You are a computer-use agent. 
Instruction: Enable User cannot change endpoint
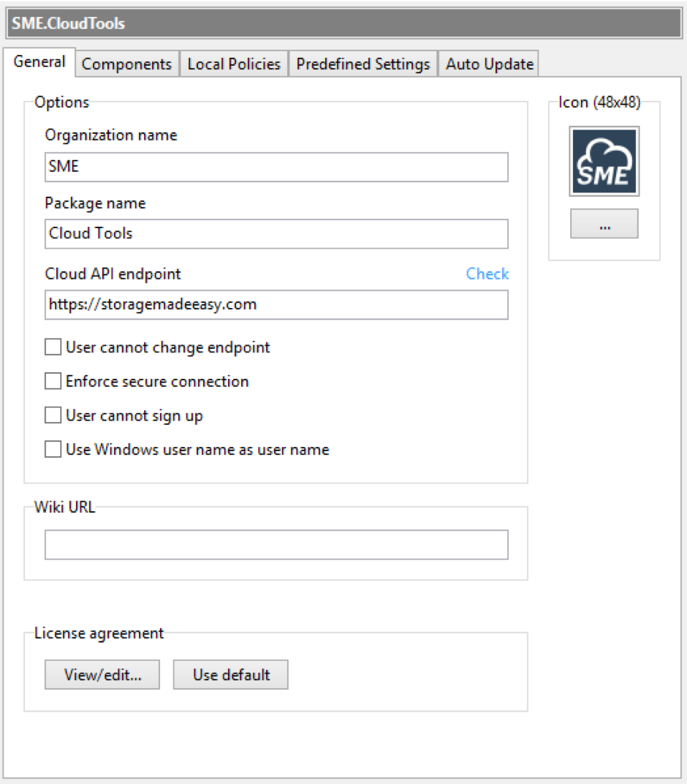click(53, 347)
